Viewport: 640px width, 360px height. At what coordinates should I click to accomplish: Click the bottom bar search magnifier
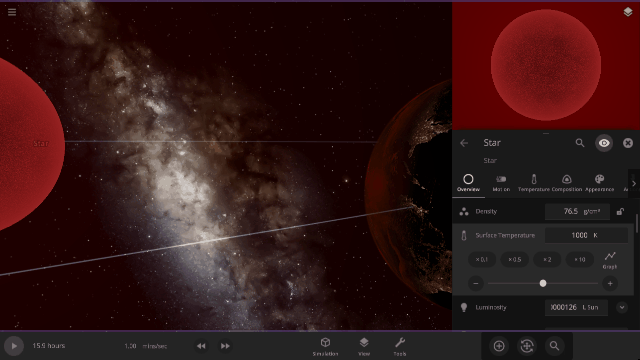[x=554, y=346]
